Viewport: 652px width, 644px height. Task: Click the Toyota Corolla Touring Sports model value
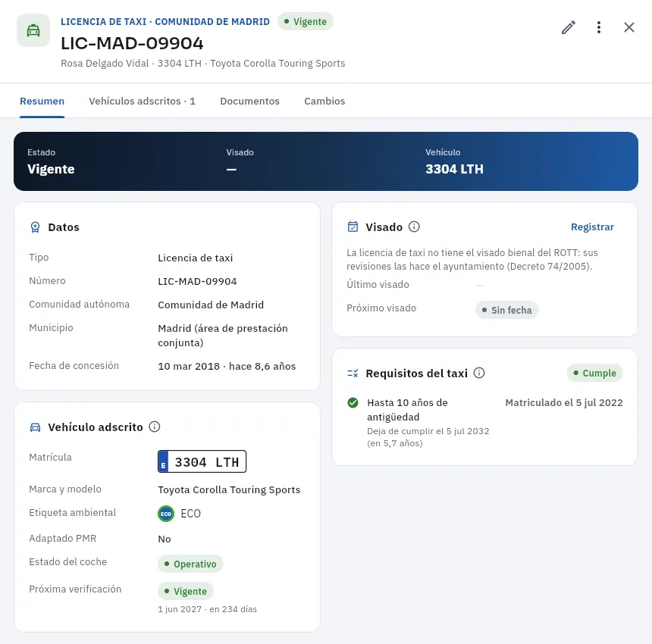click(x=229, y=490)
